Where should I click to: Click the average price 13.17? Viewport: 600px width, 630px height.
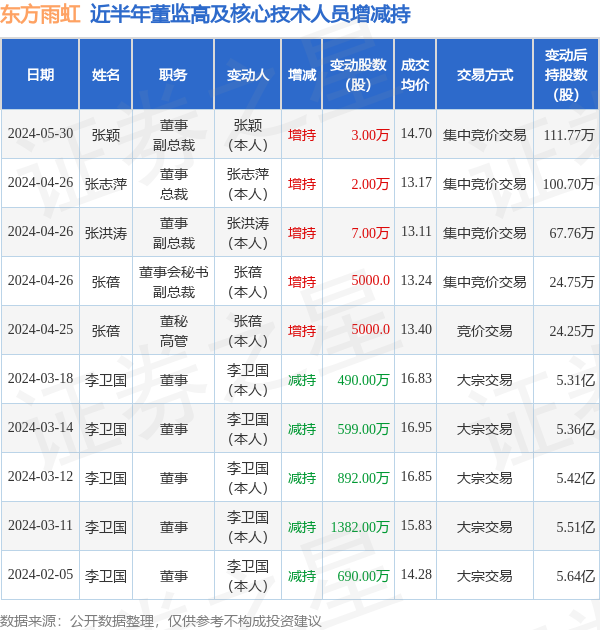coord(416,183)
